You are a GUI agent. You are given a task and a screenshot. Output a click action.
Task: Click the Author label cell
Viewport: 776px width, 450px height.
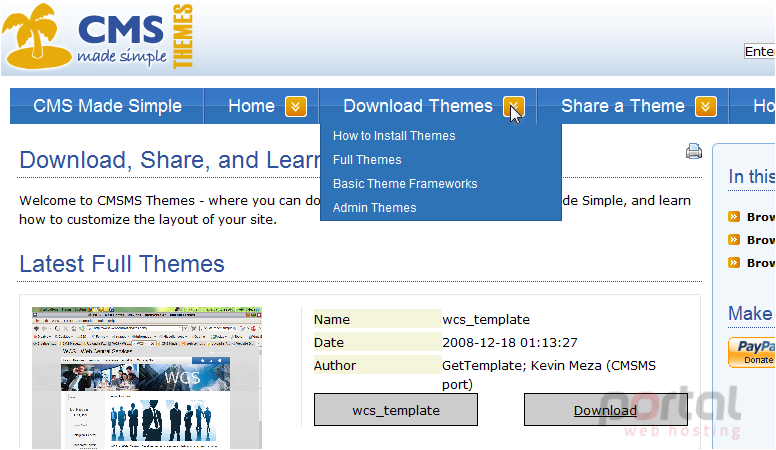tap(378, 365)
